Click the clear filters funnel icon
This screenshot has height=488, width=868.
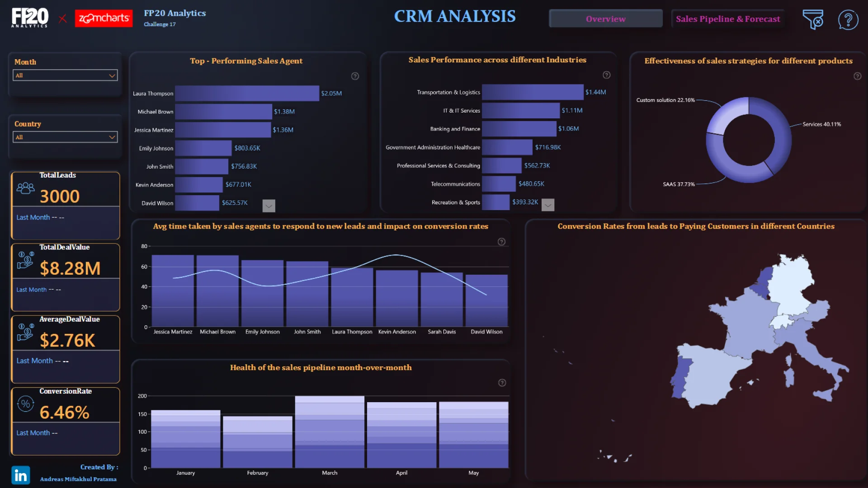(x=812, y=19)
